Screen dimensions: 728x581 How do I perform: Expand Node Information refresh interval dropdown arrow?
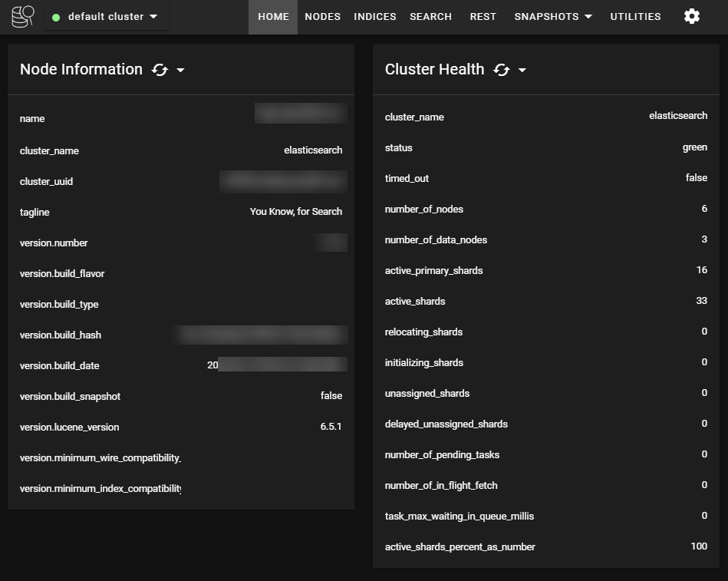180,70
